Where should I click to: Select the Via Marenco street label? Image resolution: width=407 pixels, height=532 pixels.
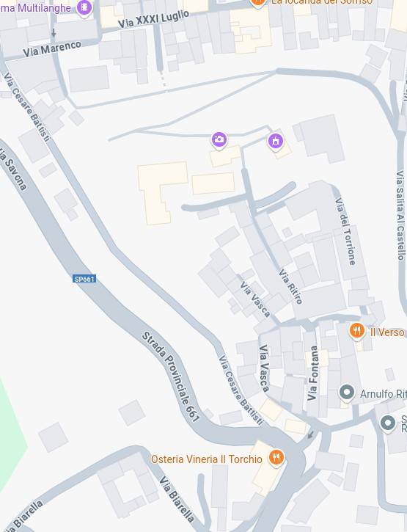click(52, 49)
